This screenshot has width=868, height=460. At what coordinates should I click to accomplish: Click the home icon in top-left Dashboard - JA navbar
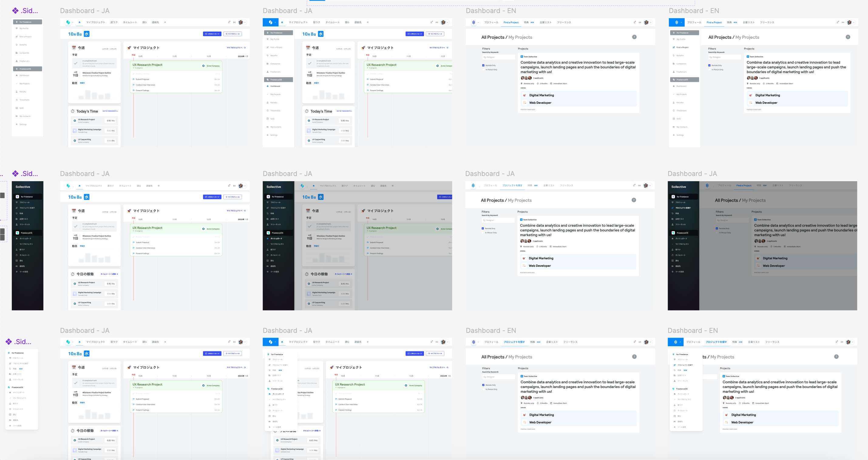[80, 22]
